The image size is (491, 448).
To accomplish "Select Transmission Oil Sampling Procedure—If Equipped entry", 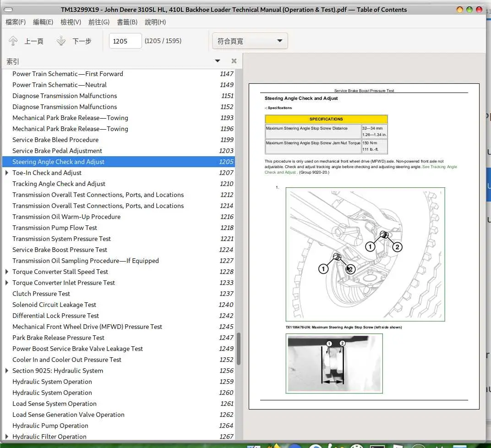I will tap(118, 261).
